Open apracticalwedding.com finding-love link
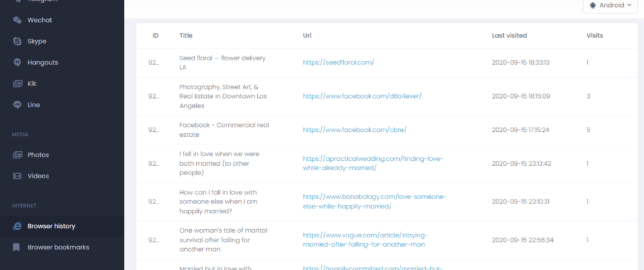 point(373,163)
